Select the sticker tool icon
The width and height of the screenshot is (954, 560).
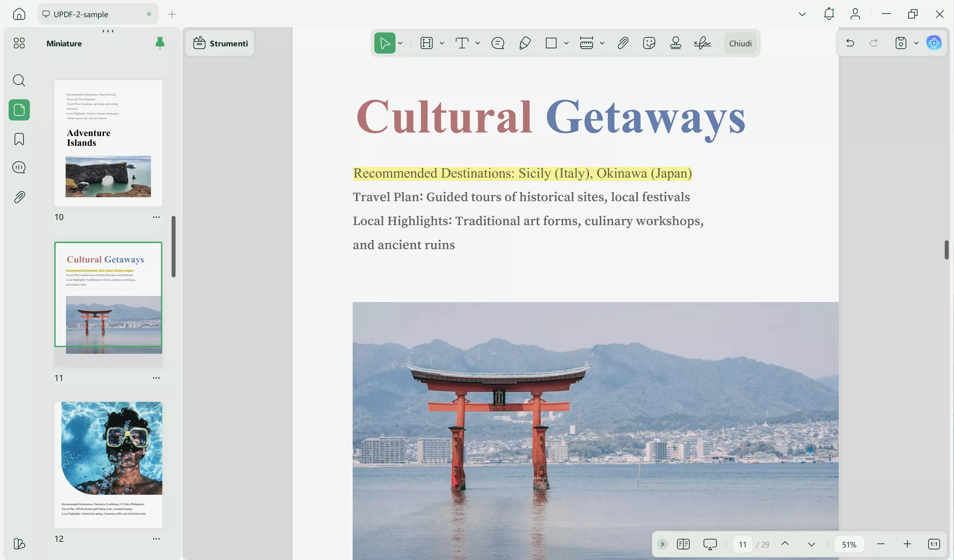(649, 43)
